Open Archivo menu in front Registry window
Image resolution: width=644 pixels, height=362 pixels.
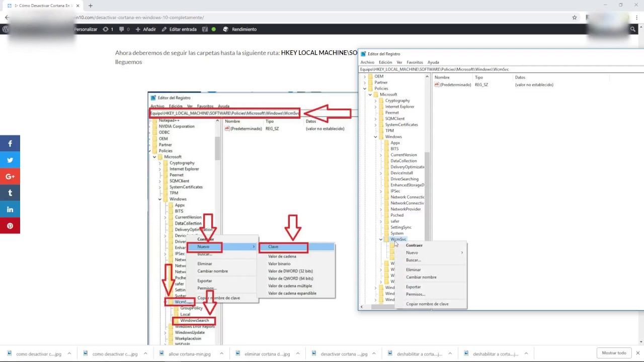tap(367, 62)
